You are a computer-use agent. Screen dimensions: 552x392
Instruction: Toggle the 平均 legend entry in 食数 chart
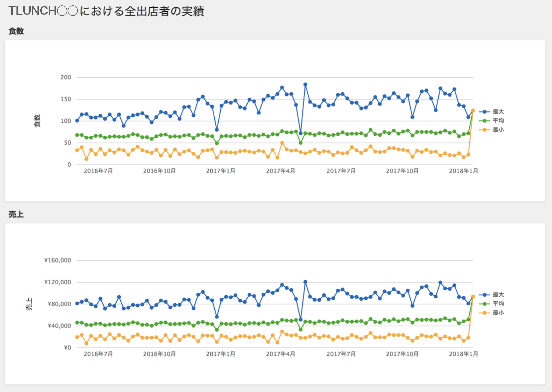pos(492,121)
